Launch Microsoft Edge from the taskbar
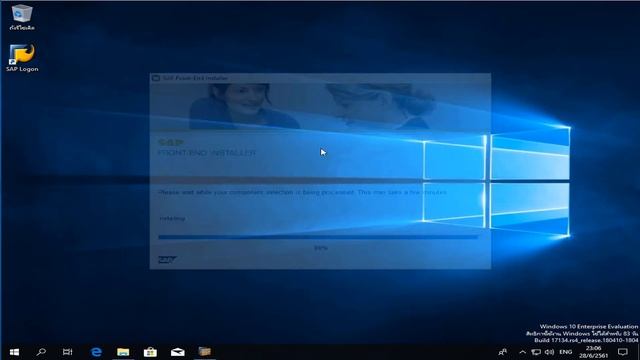640x360 pixels. 96,352
